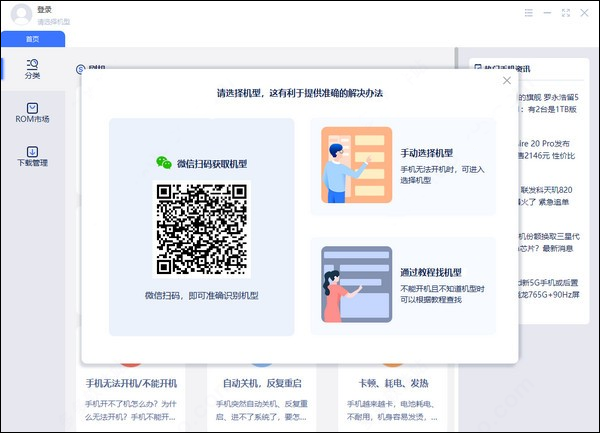Open the 下载管理 sidebar icon
This screenshot has width=600, height=433.
coord(32,156)
